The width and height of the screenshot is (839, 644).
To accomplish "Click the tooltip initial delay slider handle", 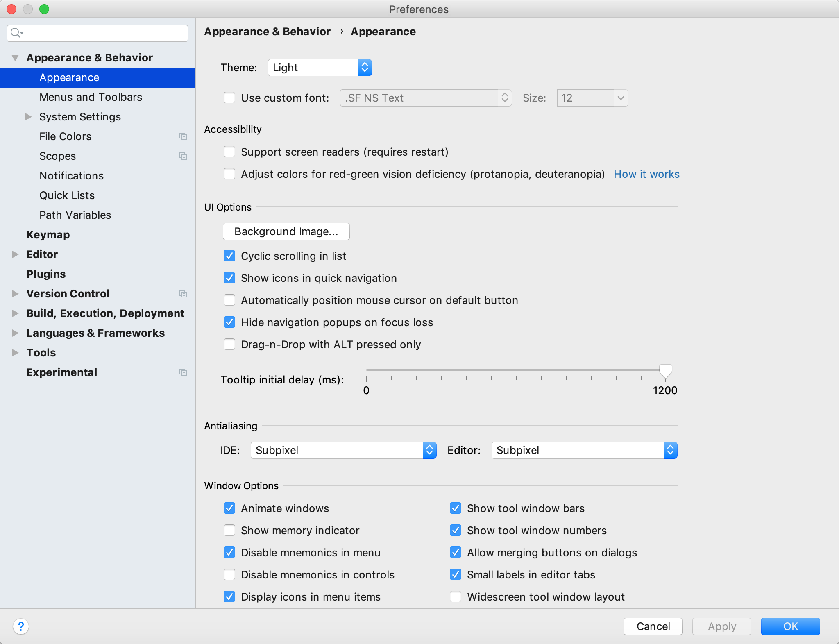I will pyautogui.click(x=665, y=371).
